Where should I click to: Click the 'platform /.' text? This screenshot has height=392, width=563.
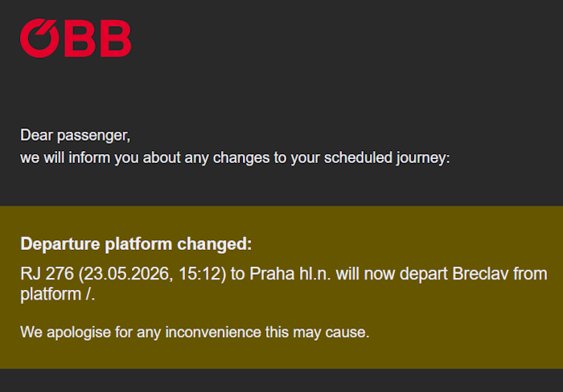coord(57,295)
